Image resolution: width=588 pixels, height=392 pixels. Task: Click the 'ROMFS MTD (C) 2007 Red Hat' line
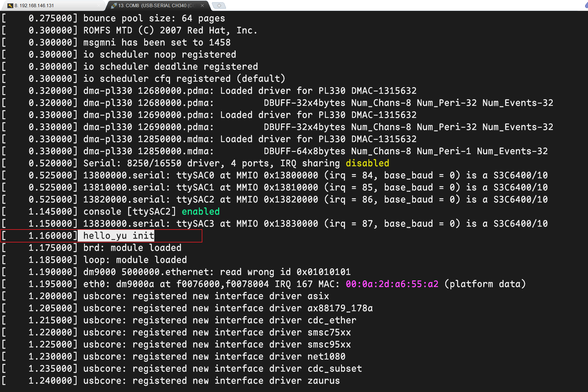(170, 30)
